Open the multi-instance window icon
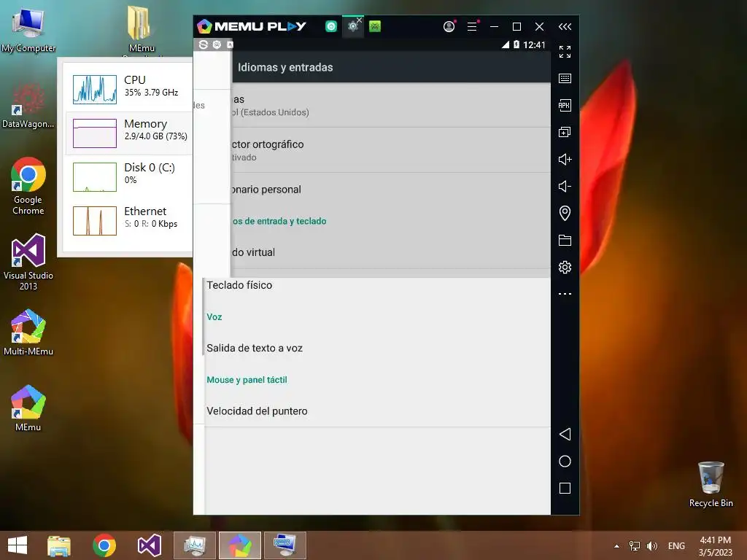Screen dimensions: 747x560 (x=565, y=133)
